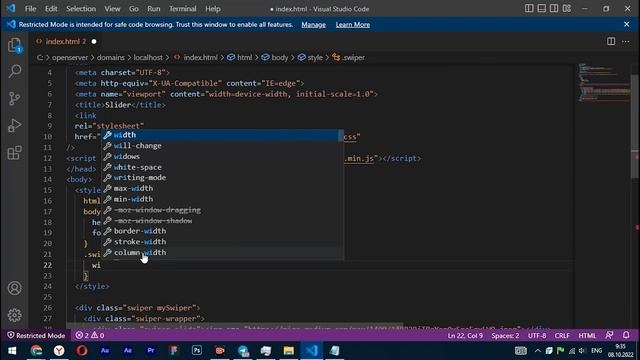
Task: Open the Edit menu
Action: point(51,9)
